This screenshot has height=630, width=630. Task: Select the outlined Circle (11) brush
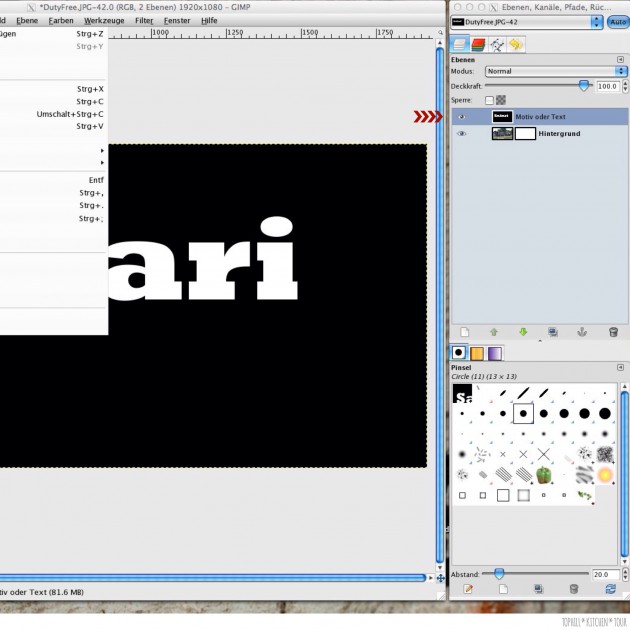[x=523, y=413]
